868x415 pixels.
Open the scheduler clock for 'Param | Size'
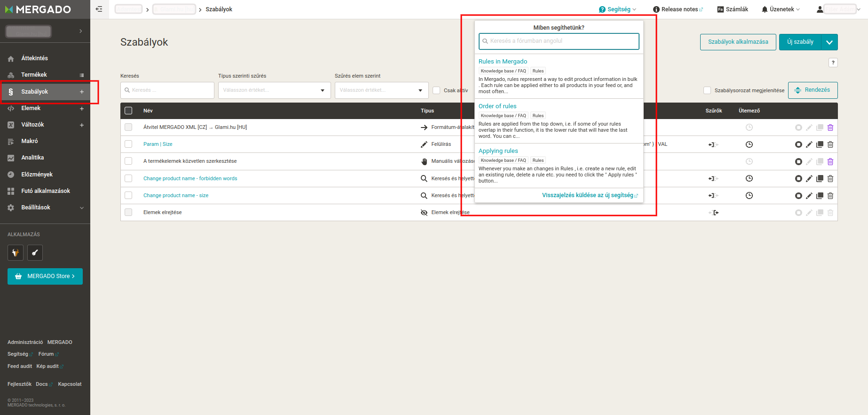[x=749, y=144]
